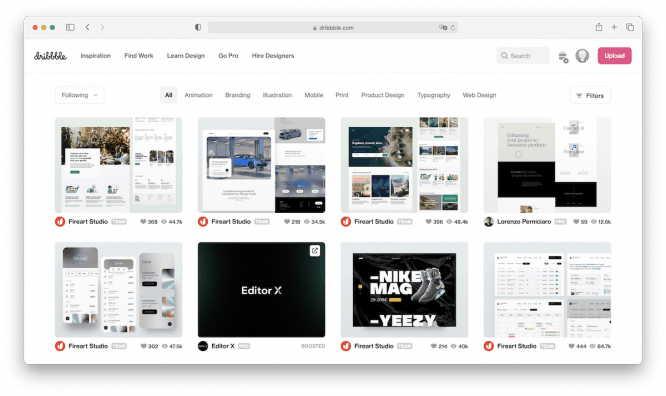Open the Inspiration menu
The width and height of the screenshot is (666, 396).
click(x=96, y=56)
